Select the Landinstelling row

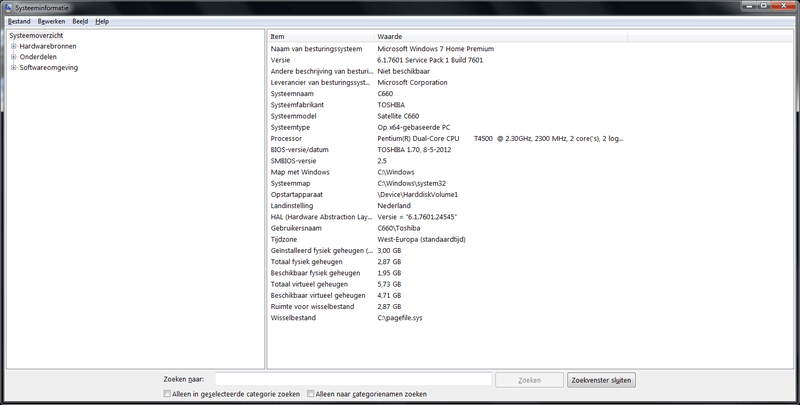click(447, 206)
